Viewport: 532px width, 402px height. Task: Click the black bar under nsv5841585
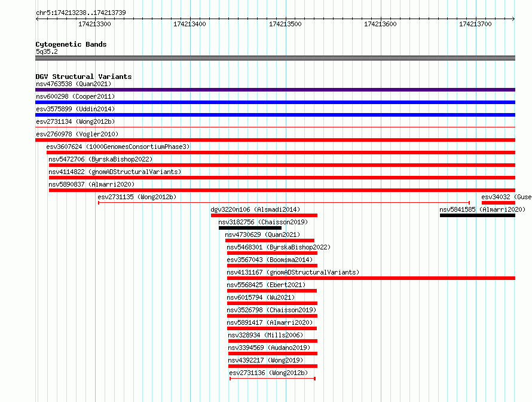[x=478, y=215]
